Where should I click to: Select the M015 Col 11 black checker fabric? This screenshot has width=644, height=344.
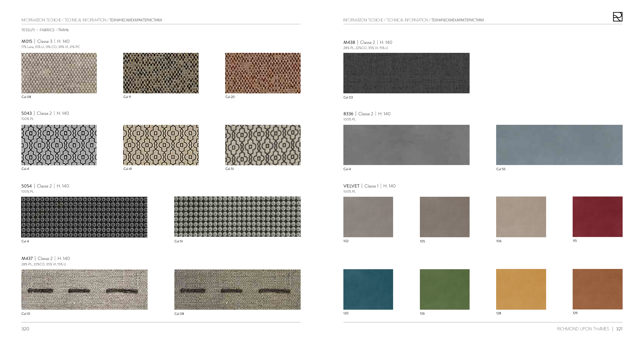click(161, 73)
